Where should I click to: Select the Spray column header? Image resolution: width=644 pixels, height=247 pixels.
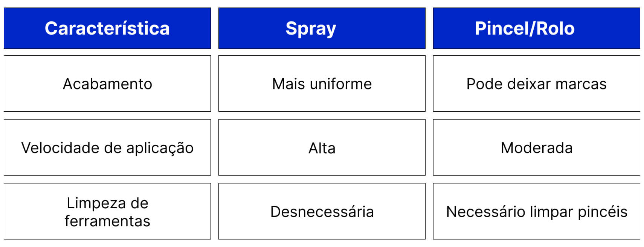tap(322, 28)
